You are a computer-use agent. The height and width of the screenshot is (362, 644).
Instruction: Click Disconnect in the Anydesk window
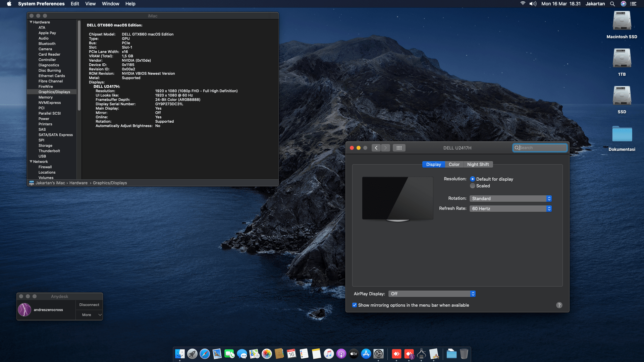pos(89,305)
